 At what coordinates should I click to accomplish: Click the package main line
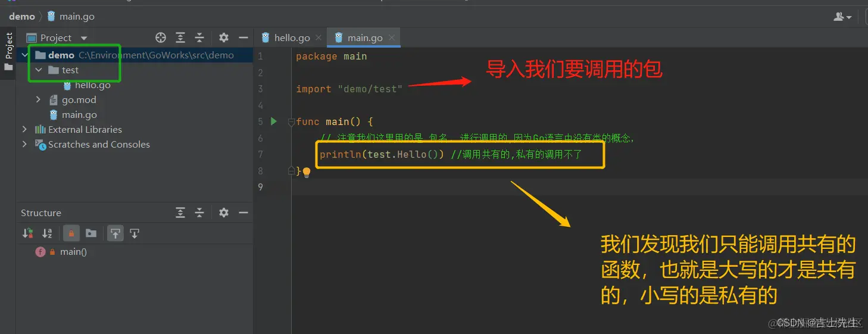click(x=331, y=57)
